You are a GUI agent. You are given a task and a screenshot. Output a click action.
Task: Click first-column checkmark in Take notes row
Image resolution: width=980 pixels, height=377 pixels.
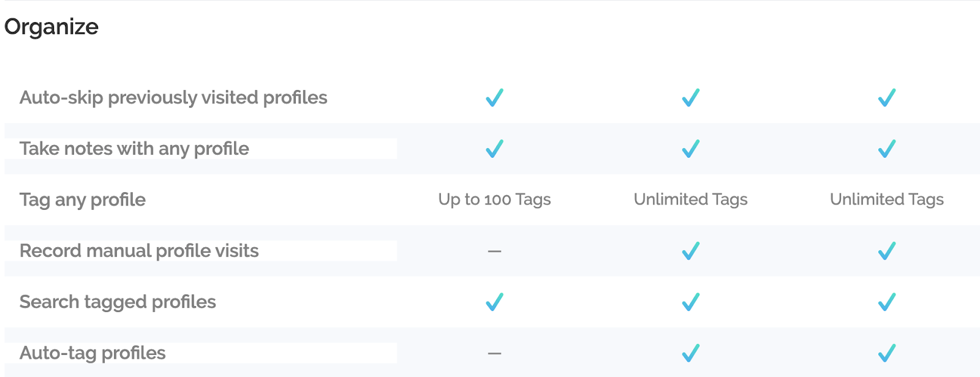[494, 149]
